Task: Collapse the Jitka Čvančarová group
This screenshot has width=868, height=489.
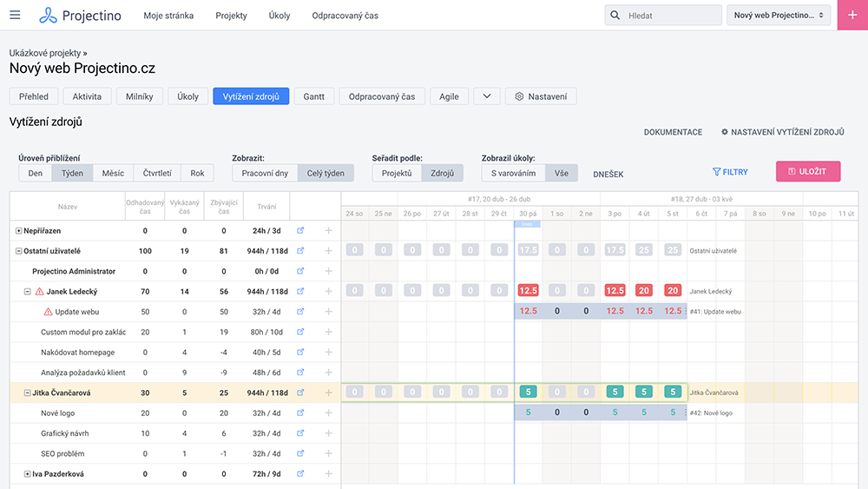Action: [x=28, y=393]
